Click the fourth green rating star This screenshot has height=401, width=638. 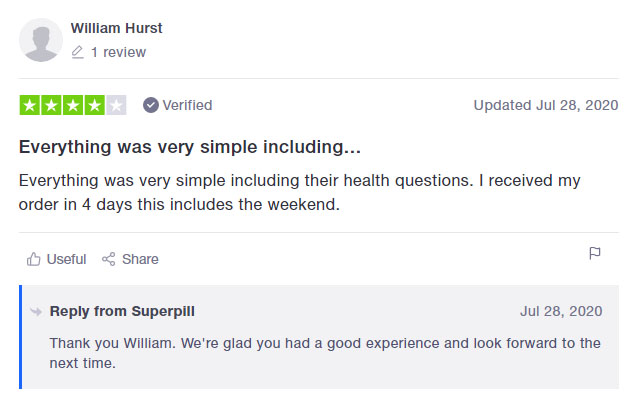point(95,105)
